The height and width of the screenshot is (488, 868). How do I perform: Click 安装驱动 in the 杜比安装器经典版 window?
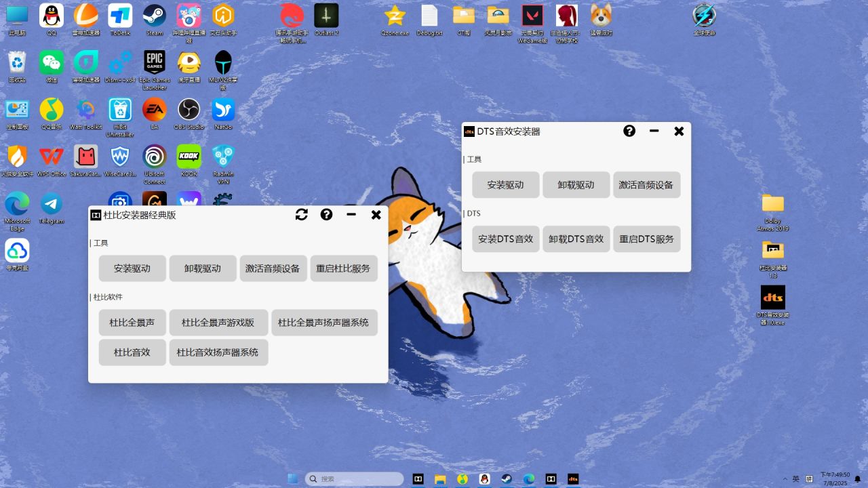(132, 268)
